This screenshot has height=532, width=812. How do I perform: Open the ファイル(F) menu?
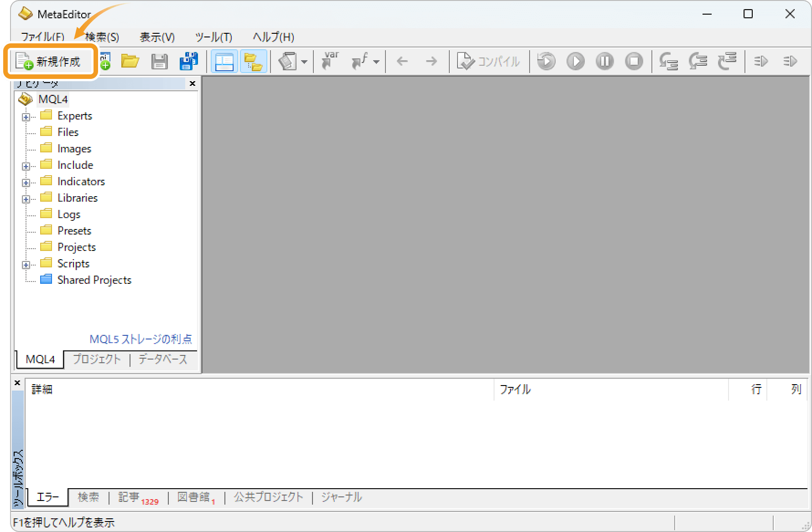(43, 37)
